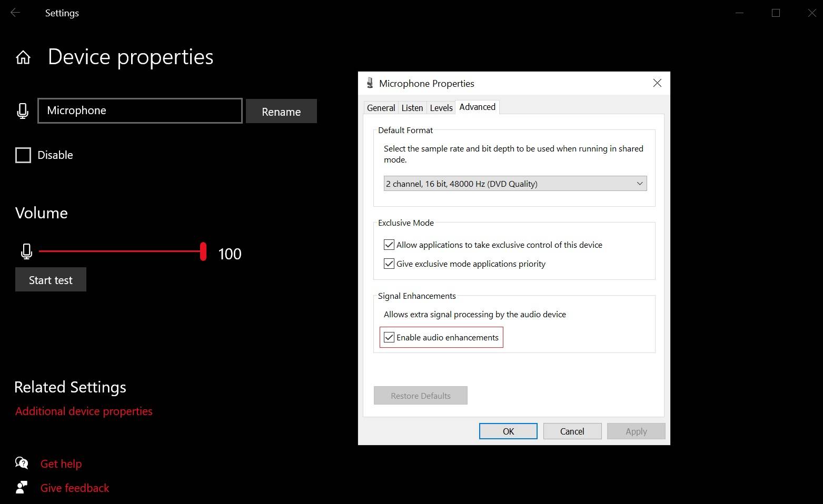The height and width of the screenshot is (504, 823).
Task: Toggle the Disable device checkbox
Action: pyautogui.click(x=23, y=155)
